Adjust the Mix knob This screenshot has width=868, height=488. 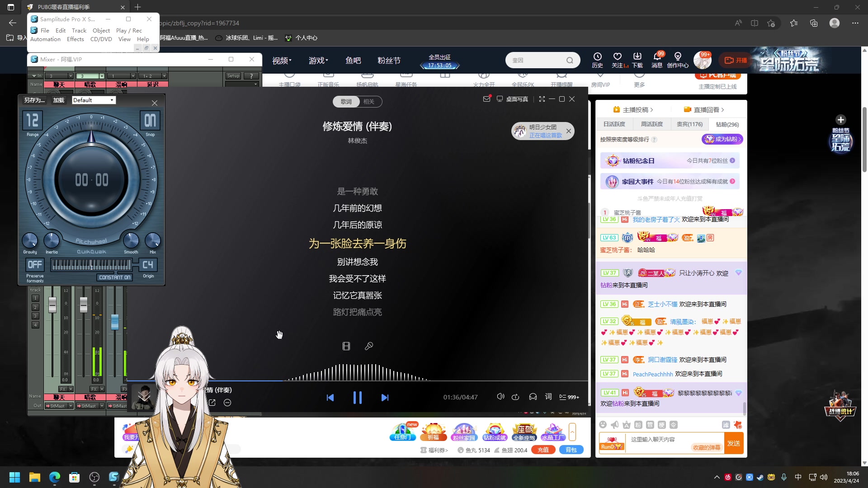tap(153, 240)
